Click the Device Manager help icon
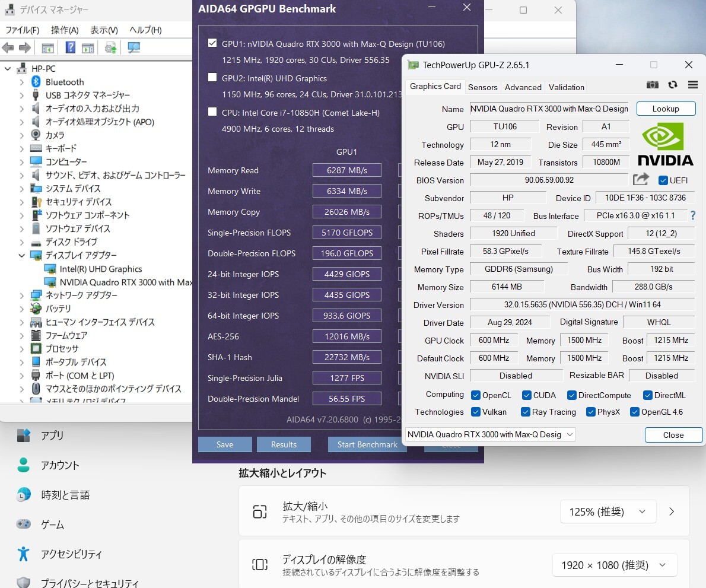706x588 pixels. 69,47
